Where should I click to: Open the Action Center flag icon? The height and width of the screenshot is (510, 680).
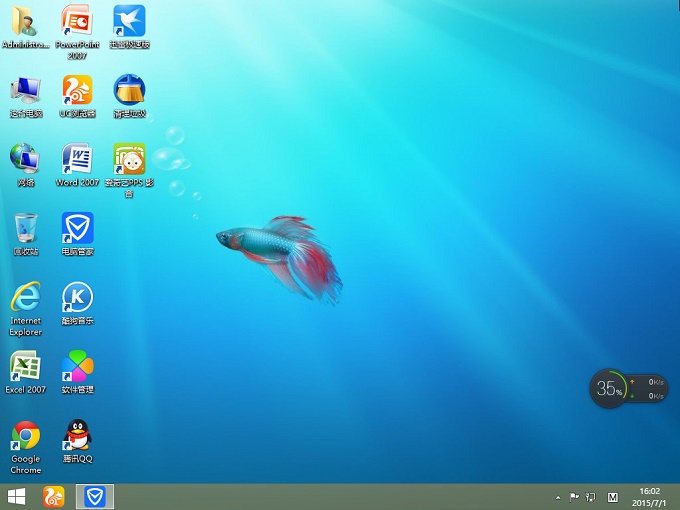(574, 497)
